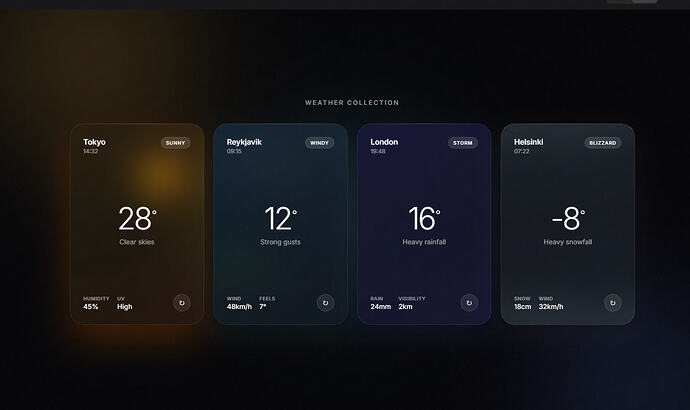
Task: Click the 28° temperature on Tokyo
Action: coord(137,219)
